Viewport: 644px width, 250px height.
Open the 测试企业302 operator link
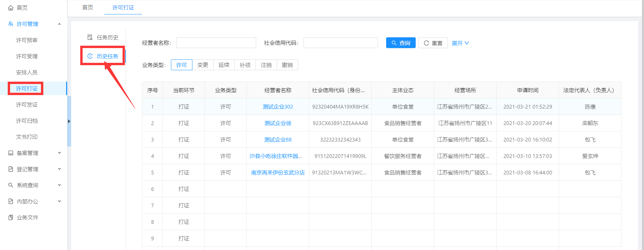tap(278, 107)
